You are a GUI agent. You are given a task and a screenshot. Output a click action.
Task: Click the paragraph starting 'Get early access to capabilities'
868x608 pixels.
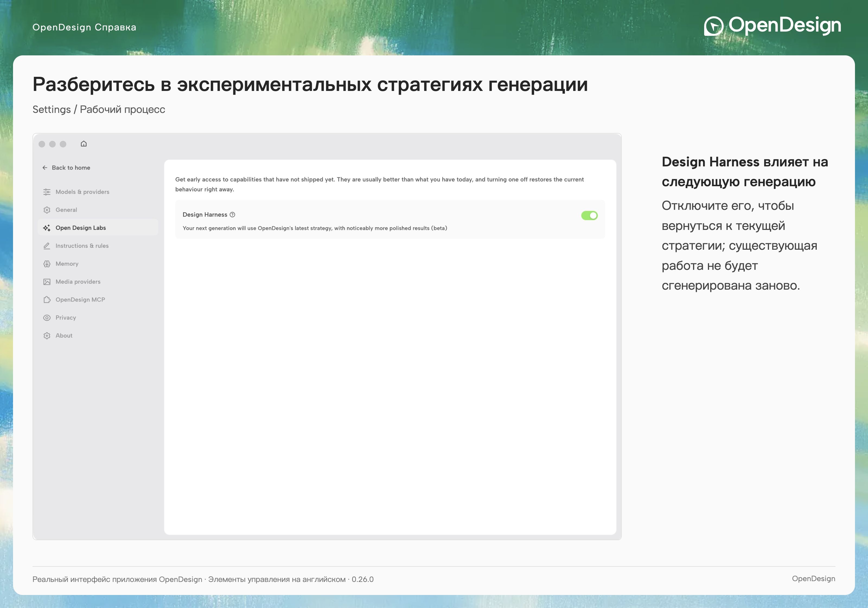[x=379, y=184]
